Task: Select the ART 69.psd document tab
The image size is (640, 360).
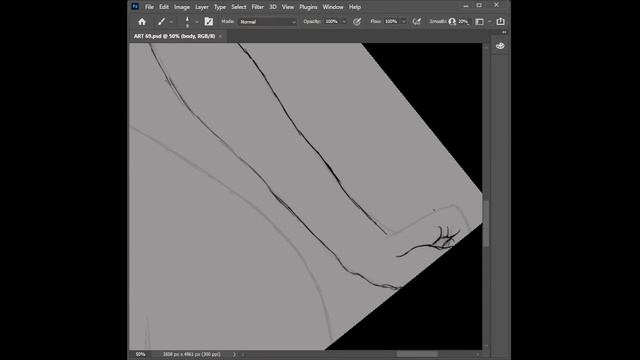Action: [x=174, y=36]
